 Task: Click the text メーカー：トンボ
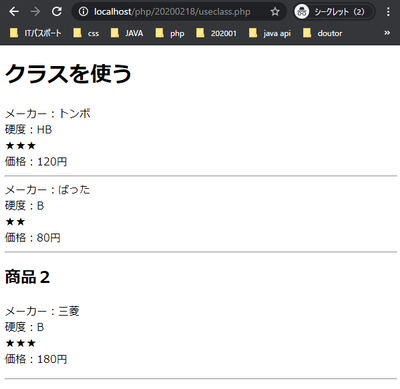[48, 114]
